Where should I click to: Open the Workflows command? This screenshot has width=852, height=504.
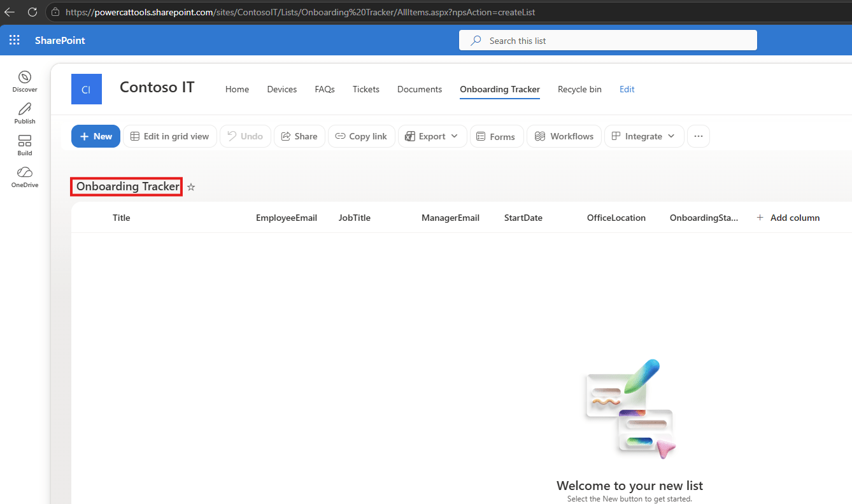[x=564, y=136]
